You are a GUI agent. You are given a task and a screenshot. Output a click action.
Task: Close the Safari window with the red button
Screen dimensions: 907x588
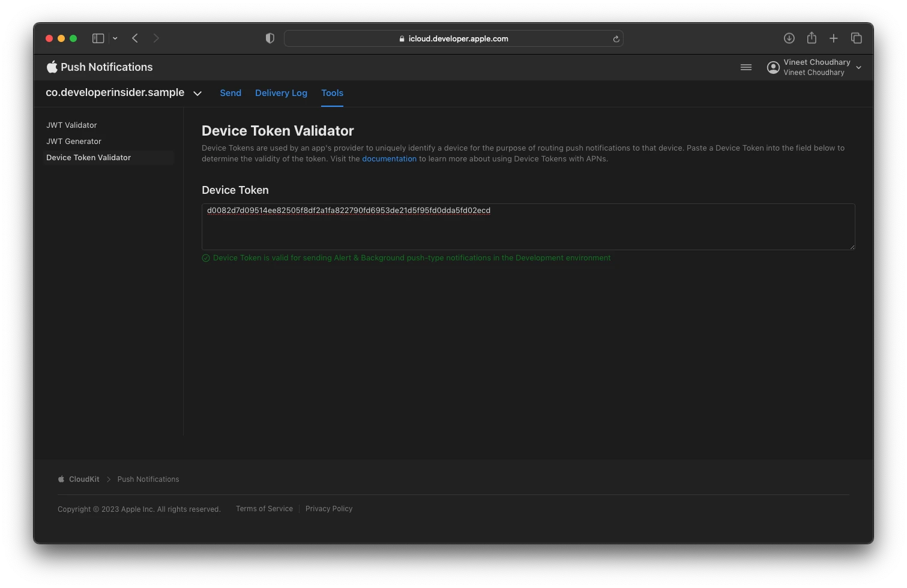[x=49, y=38]
